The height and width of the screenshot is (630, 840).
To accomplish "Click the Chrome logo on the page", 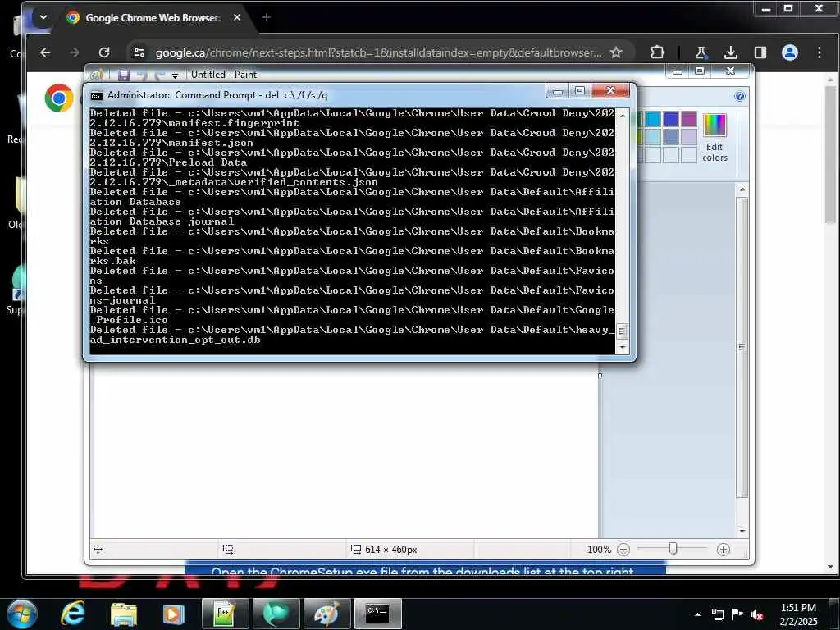I will tap(59, 98).
